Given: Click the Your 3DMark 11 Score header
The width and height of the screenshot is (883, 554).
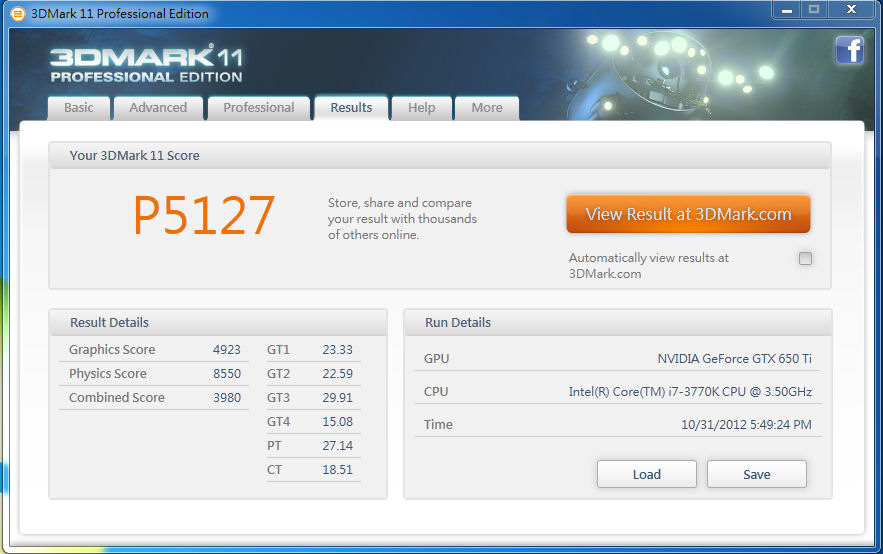Looking at the screenshot, I should coord(440,155).
